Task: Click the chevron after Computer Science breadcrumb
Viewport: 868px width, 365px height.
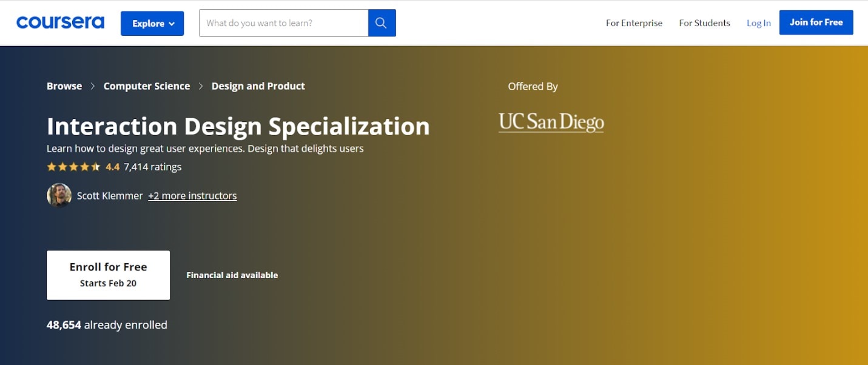Action: point(201,86)
